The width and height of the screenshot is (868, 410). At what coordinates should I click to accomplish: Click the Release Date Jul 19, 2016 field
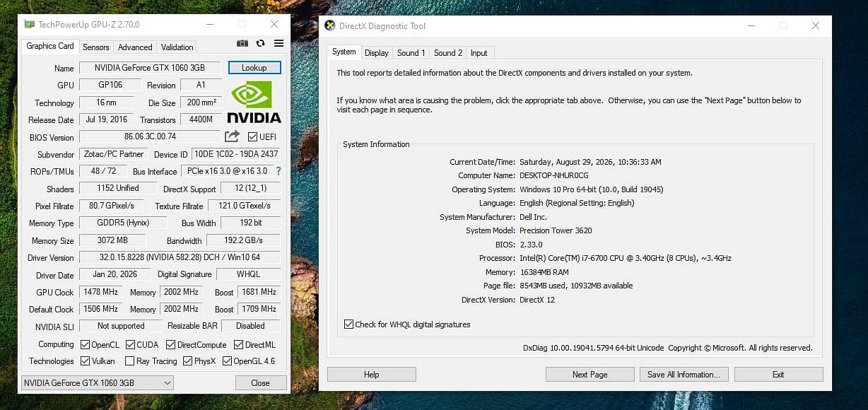coord(107,119)
